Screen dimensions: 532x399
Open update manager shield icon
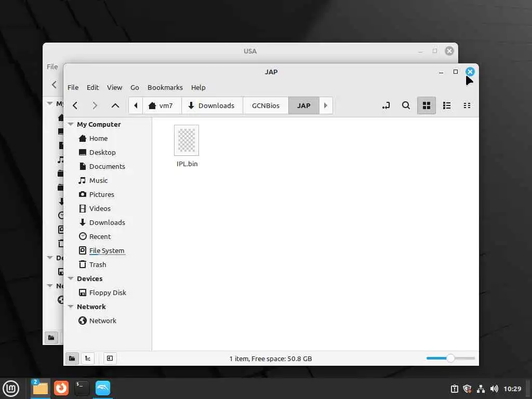tap(467, 389)
